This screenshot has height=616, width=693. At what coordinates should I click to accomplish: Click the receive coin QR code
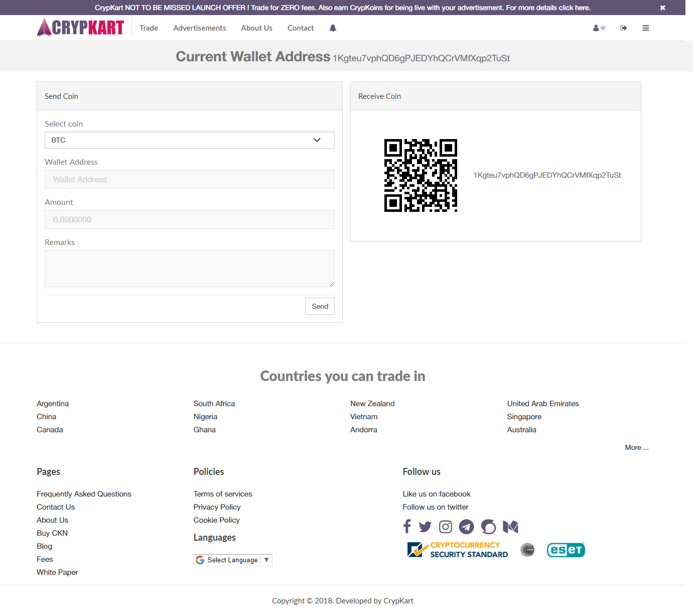click(421, 175)
